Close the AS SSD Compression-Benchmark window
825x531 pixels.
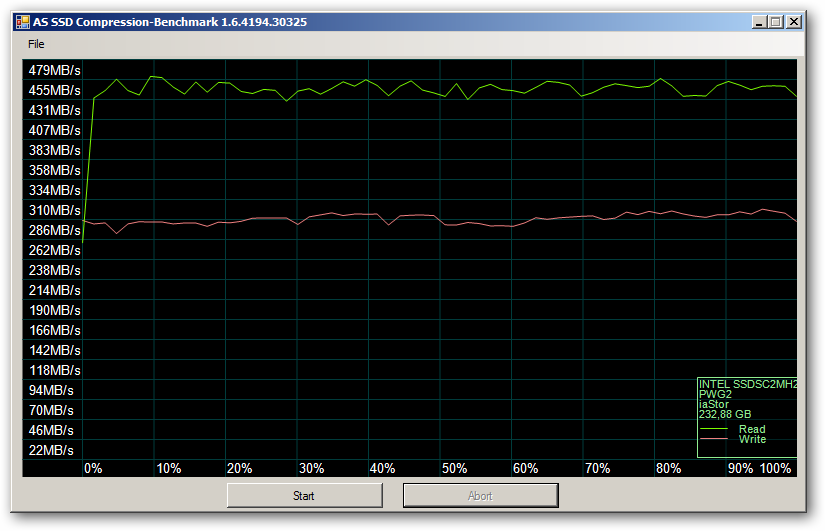click(793, 22)
